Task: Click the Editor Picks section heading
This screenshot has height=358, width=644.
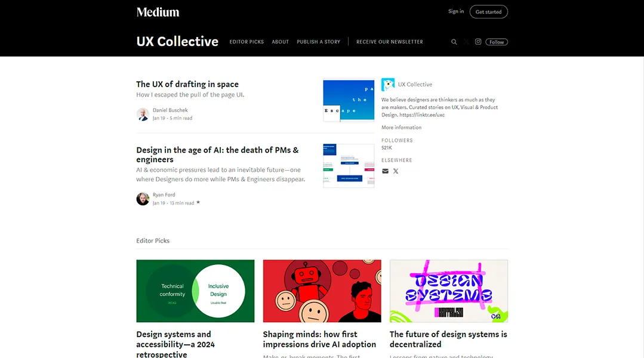Action: [153, 240]
